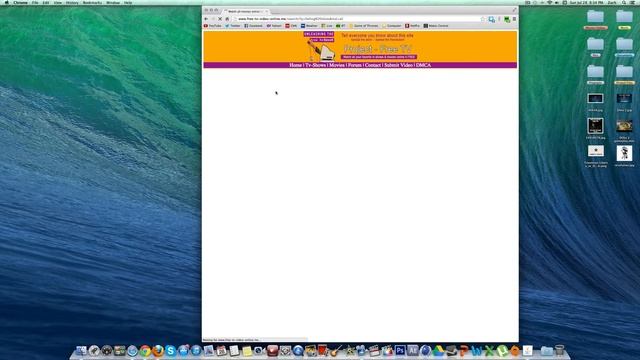Screen dimensions: 640x360
Task: Open Stickies from the Dock
Action: (247, 351)
